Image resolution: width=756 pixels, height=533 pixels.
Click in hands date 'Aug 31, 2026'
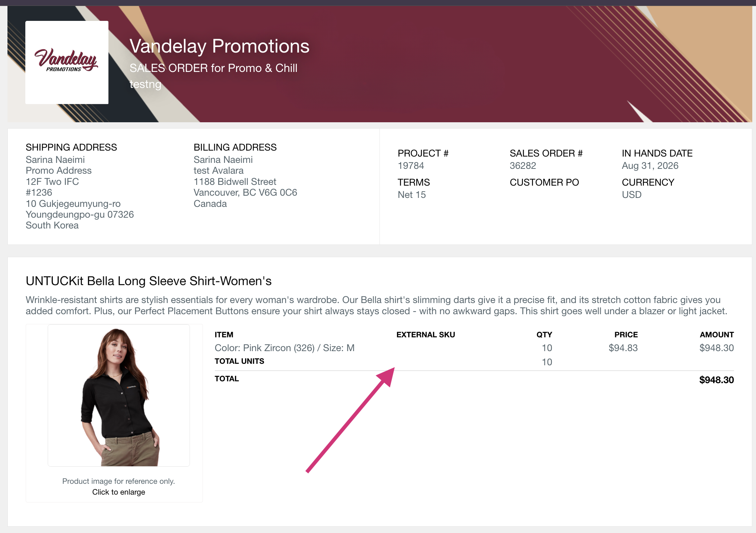650,166
